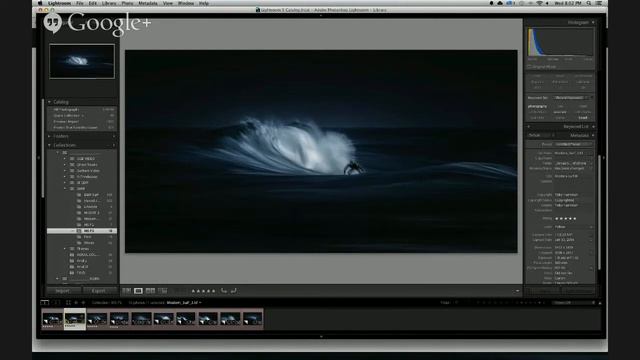Set five-star rating in the toolbar
The height and width of the screenshot is (360, 640).
(x=213, y=291)
